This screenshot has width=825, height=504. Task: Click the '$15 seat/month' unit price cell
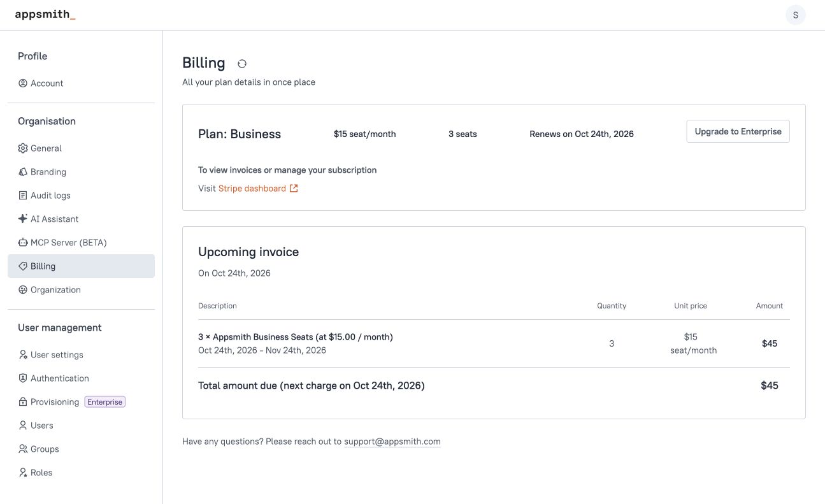[x=693, y=343]
